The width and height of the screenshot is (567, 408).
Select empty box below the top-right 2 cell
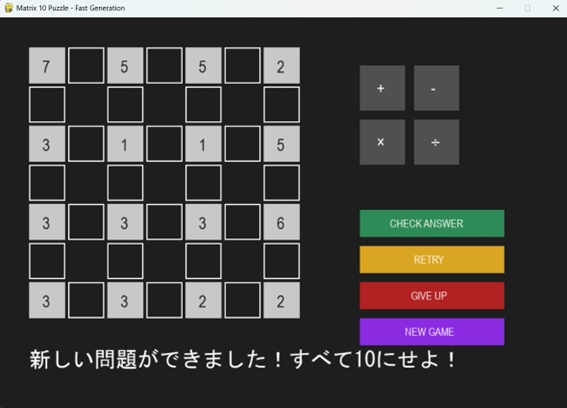pos(281,105)
